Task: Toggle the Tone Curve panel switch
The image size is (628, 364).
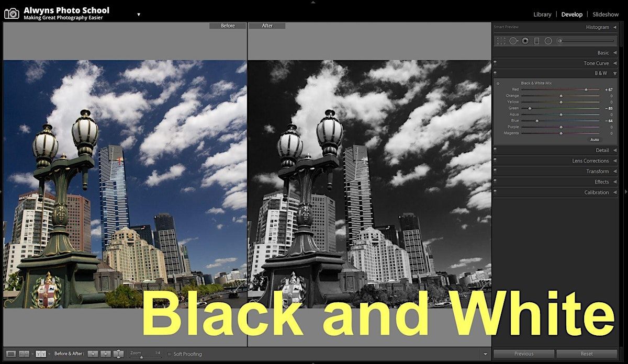Action: click(x=495, y=63)
